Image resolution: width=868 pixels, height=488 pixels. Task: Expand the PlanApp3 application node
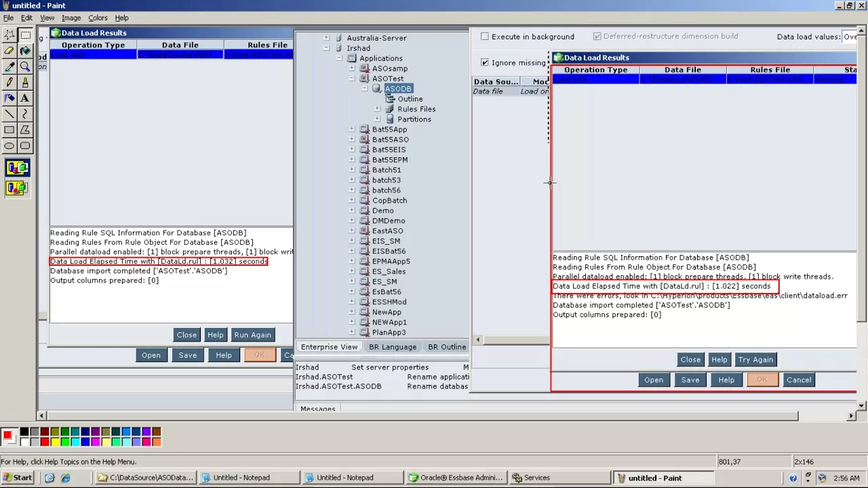(351, 333)
